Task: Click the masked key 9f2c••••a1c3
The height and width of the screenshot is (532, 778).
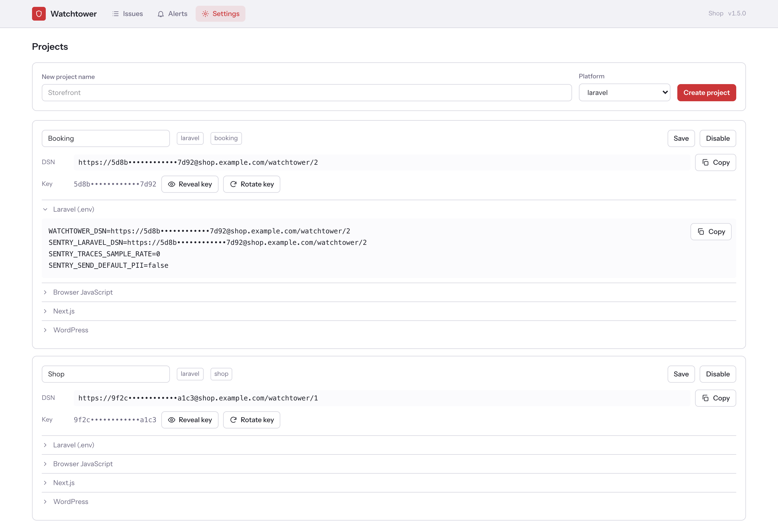Action: [115, 420]
